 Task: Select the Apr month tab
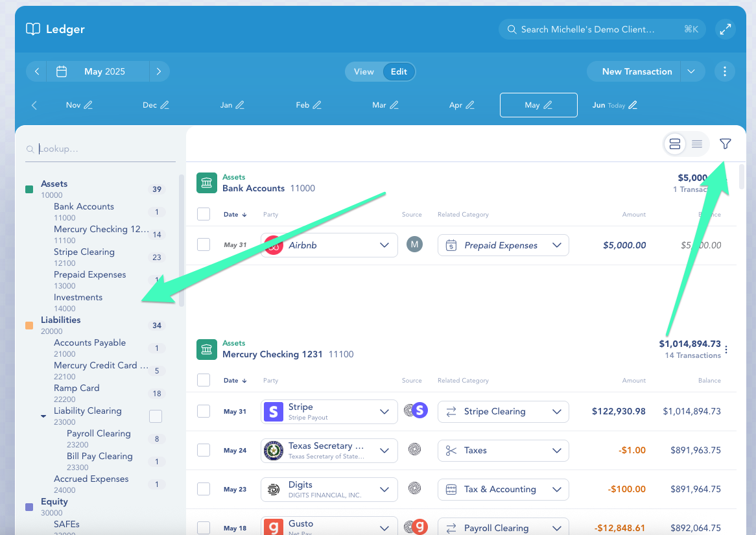coord(462,104)
